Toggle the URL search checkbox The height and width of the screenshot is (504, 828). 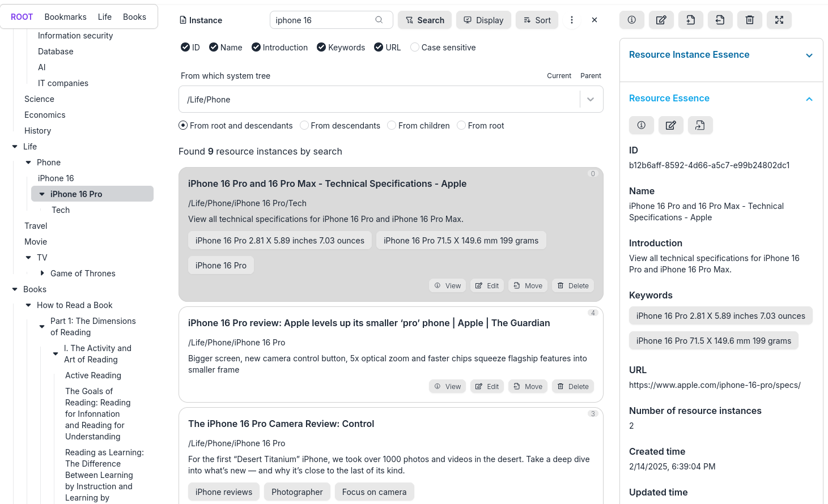(x=379, y=47)
